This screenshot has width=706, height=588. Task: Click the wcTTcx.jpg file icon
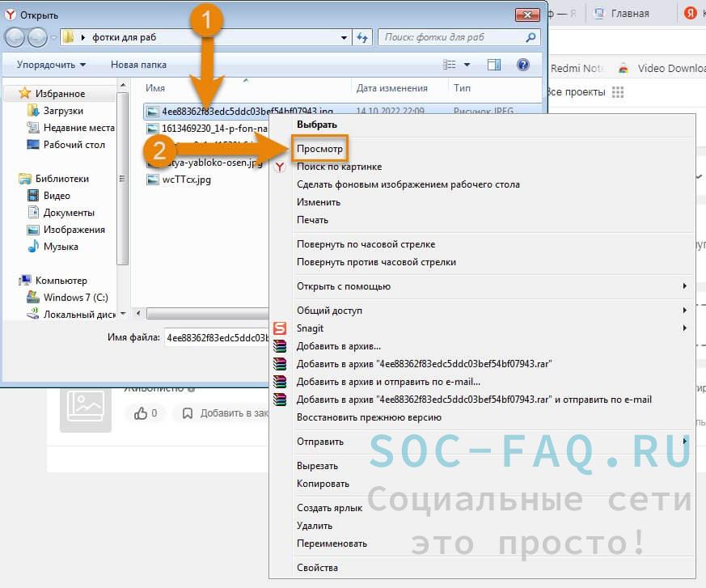pos(153,180)
